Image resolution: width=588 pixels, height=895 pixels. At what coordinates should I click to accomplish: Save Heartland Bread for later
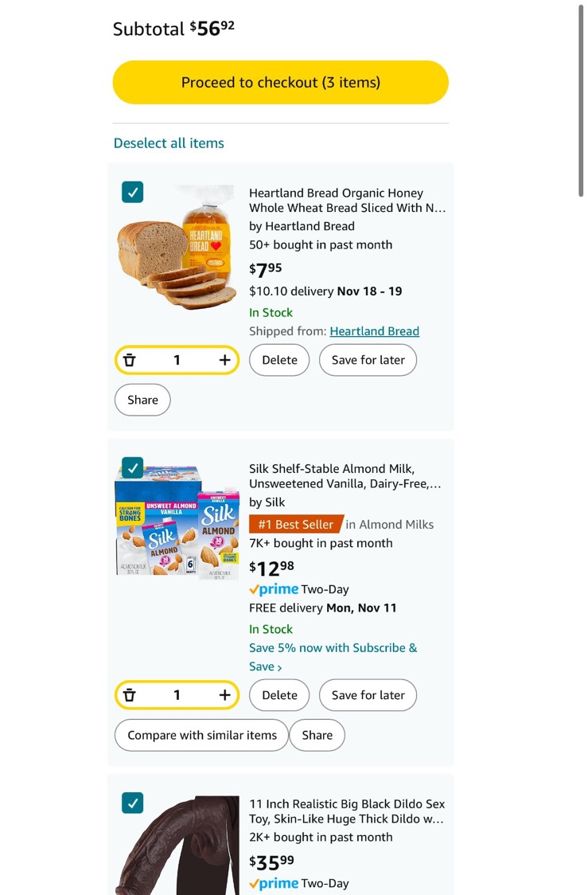[368, 360]
